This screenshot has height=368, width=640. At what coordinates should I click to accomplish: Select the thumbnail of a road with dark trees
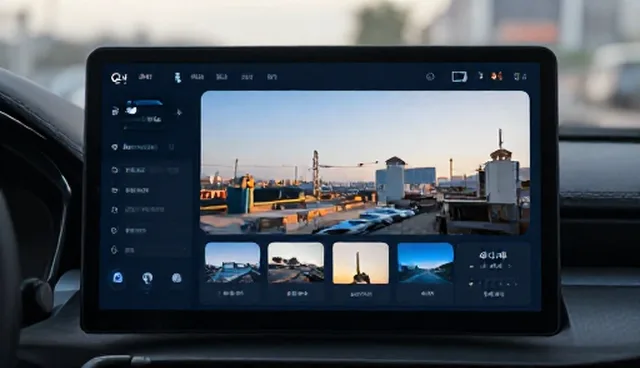296,263
